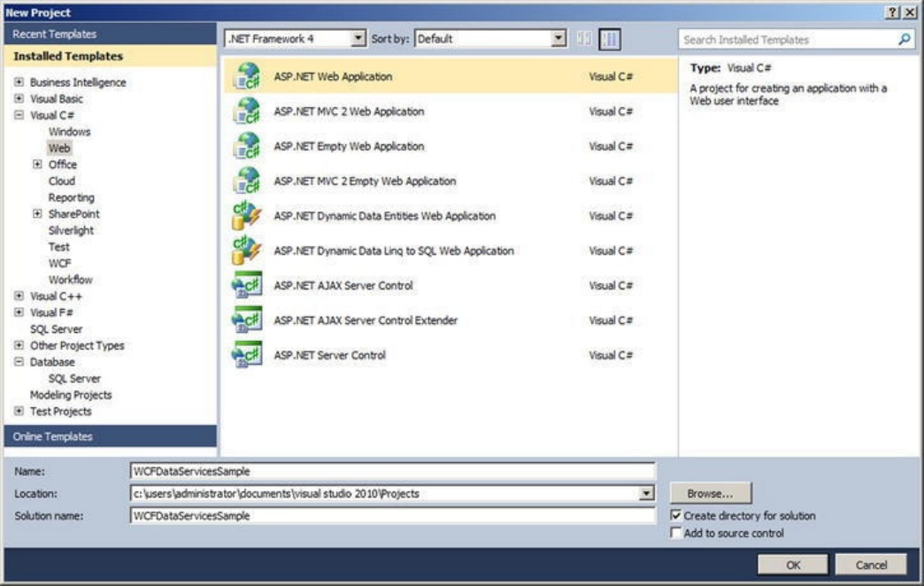Click the AJAX Server Control Extender icon
The image size is (924, 586).
pyautogui.click(x=247, y=320)
